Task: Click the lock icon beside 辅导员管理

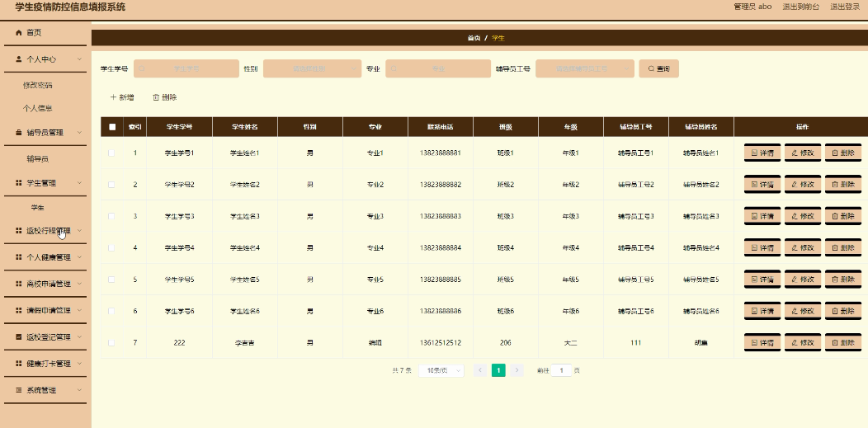Action: [x=18, y=133]
